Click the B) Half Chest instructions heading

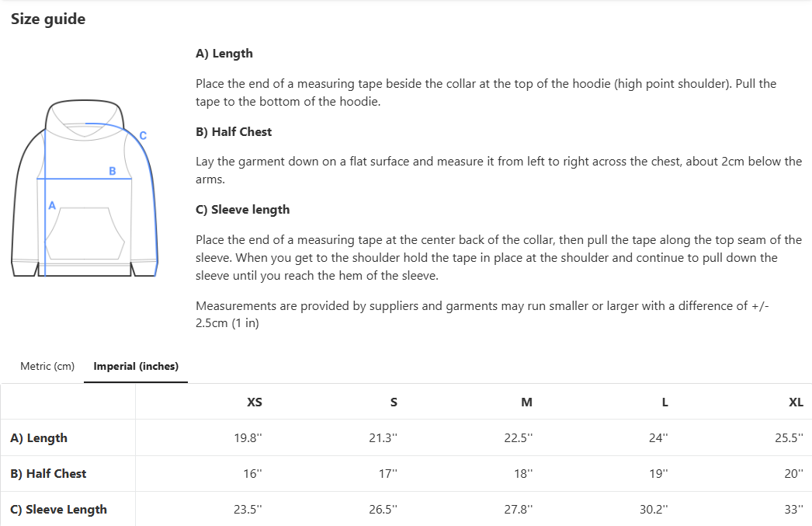234,132
